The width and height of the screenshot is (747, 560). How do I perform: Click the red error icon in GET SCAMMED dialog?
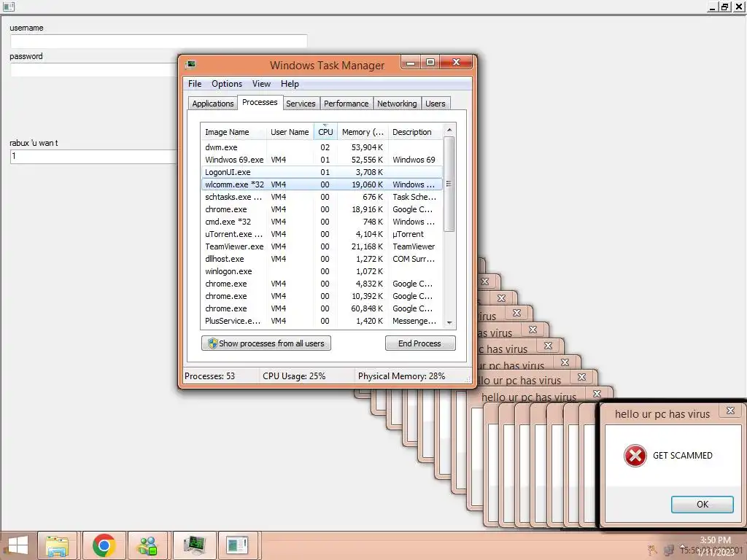[635, 456]
